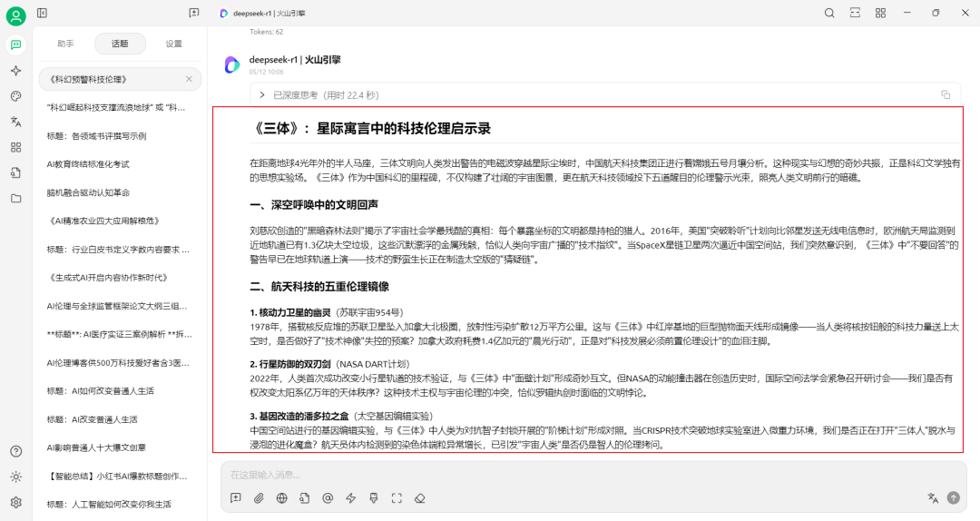Open topic 人工智能如何改变你我生活
Screen dimensions: 980x521
click(x=120, y=504)
